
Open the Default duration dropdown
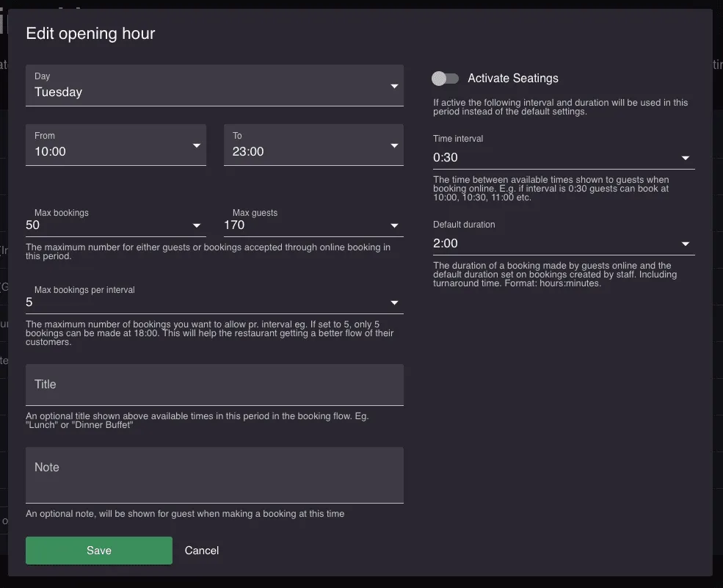(x=564, y=244)
